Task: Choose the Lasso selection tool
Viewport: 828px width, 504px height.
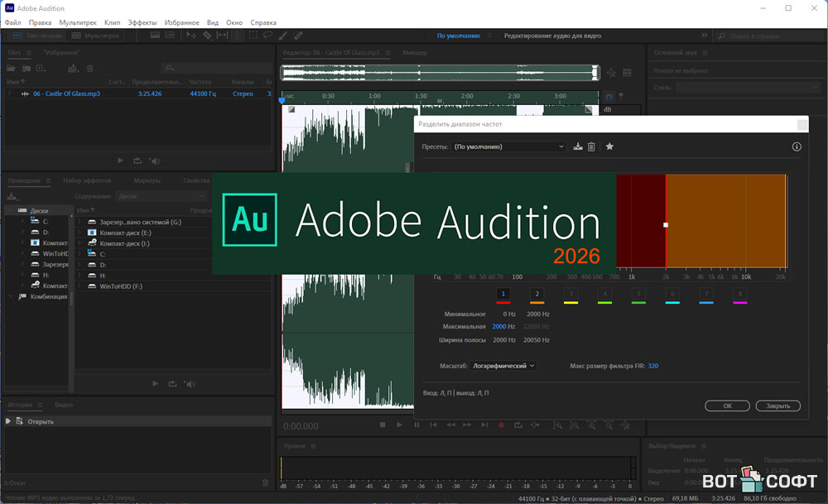Action: pos(267,36)
